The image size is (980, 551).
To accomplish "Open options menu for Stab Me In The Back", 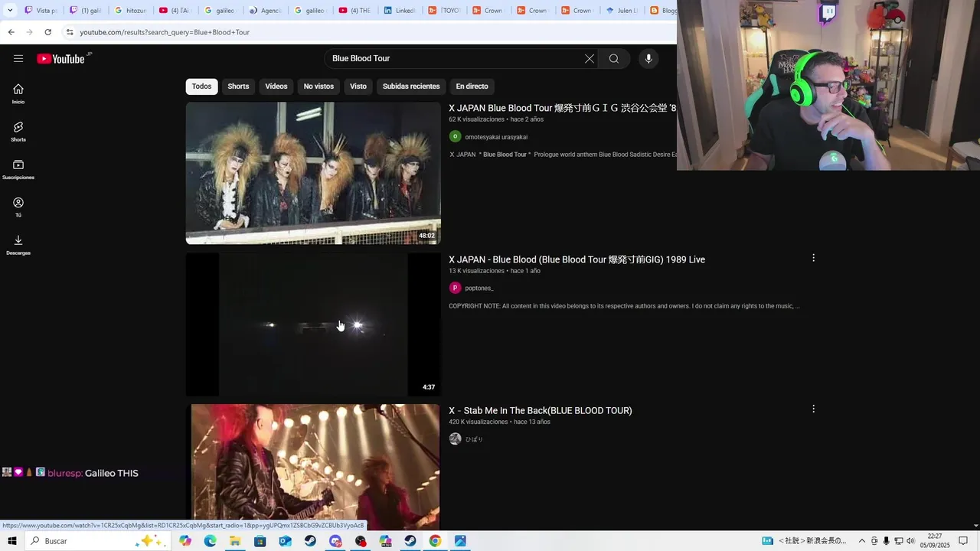I will [x=813, y=409].
